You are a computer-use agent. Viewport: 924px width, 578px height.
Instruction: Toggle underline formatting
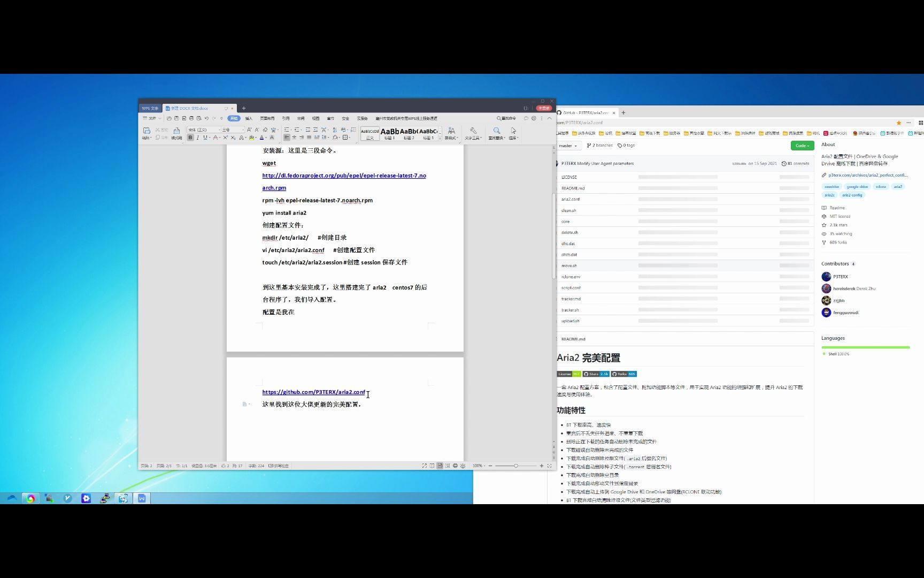(x=205, y=137)
